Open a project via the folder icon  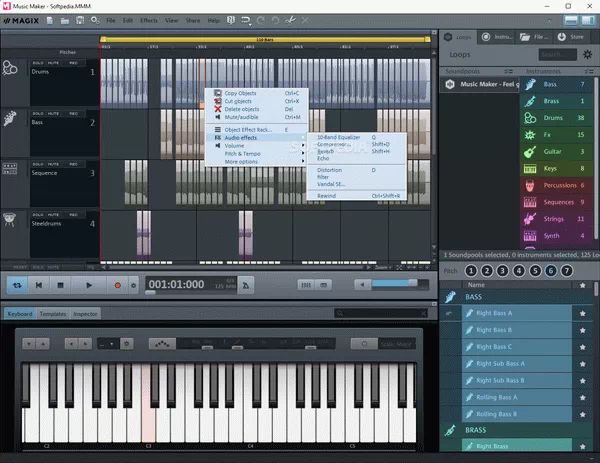(65, 20)
